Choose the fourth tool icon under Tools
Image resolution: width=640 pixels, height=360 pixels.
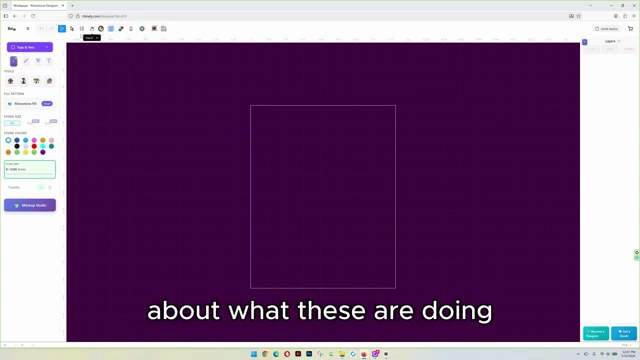49,81
